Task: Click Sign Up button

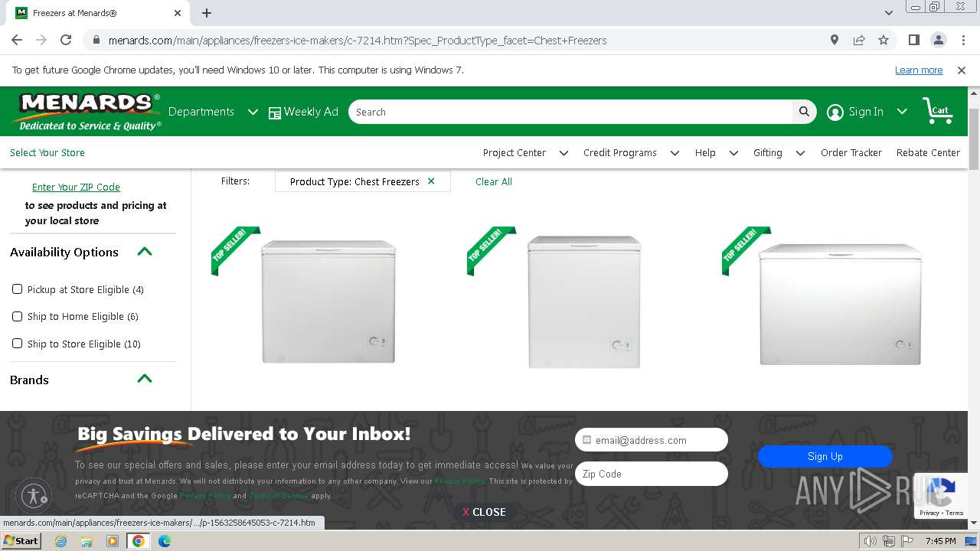Action: [x=825, y=456]
